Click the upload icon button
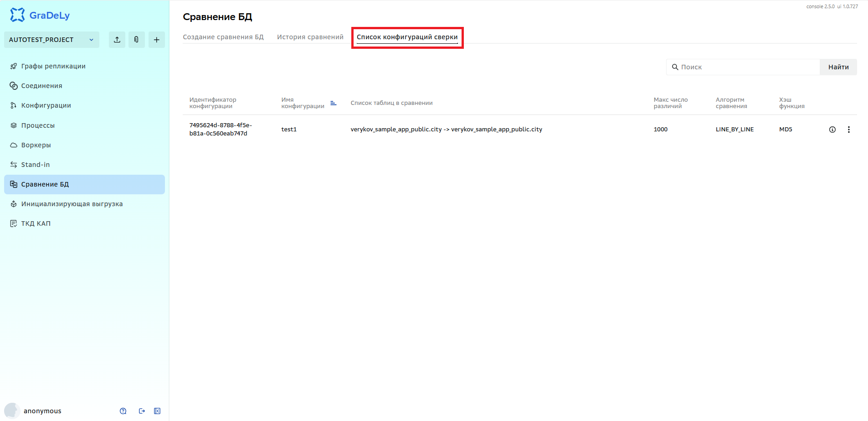Image resolution: width=868 pixels, height=421 pixels. 117,40
